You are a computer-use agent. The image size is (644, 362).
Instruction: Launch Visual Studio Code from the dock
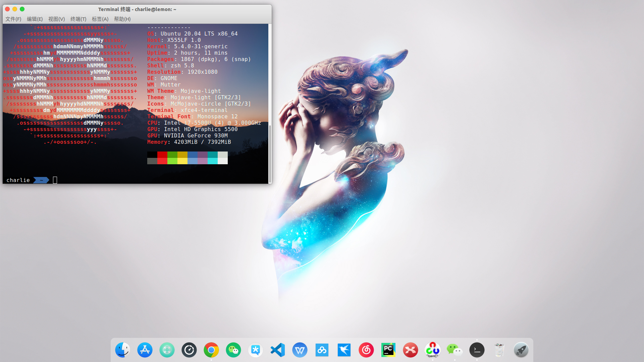point(277,350)
